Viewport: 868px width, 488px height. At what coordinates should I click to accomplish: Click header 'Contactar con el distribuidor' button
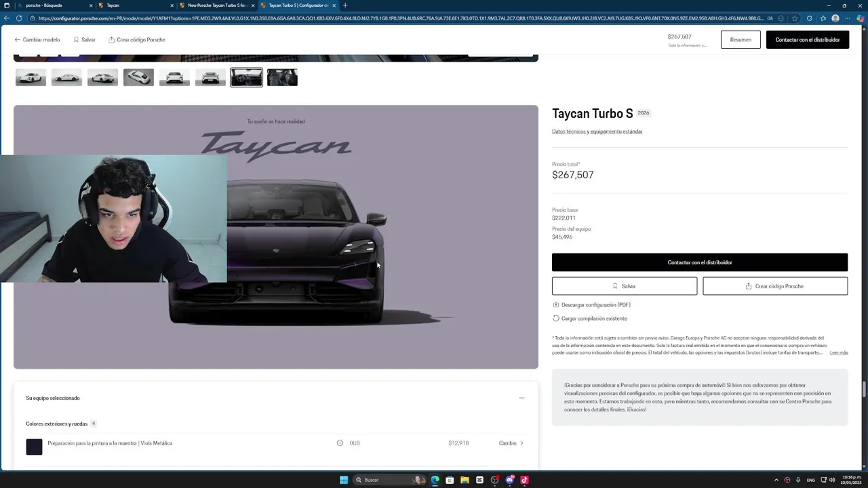click(x=808, y=40)
